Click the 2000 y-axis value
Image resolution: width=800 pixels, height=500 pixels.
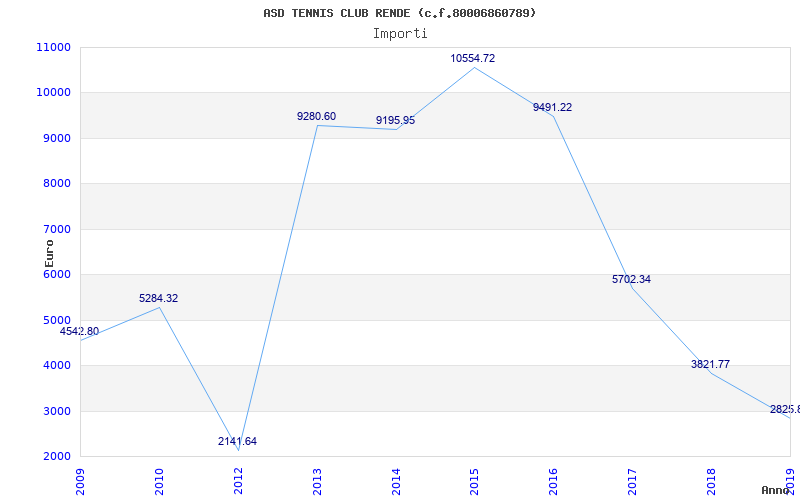[x=57, y=457]
